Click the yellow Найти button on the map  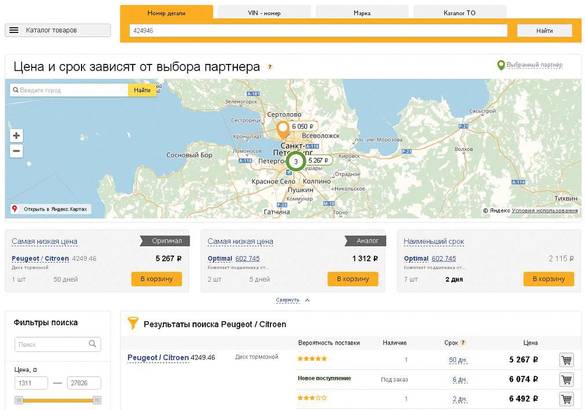[x=142, y=90]
